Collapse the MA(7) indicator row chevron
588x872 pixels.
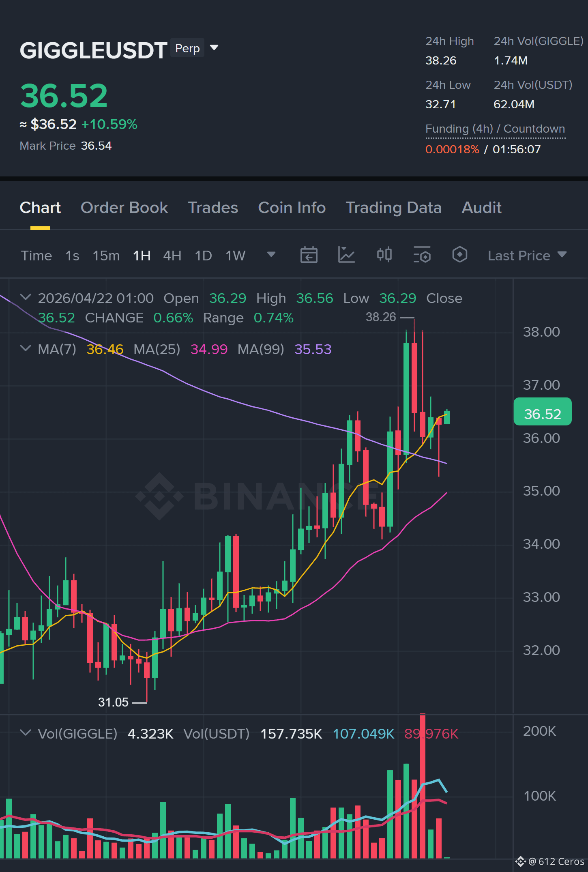25,348
